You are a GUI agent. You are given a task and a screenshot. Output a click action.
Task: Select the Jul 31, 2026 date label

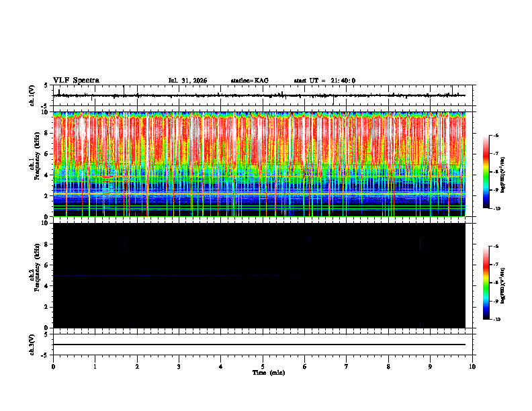click(x=187, y=81)
